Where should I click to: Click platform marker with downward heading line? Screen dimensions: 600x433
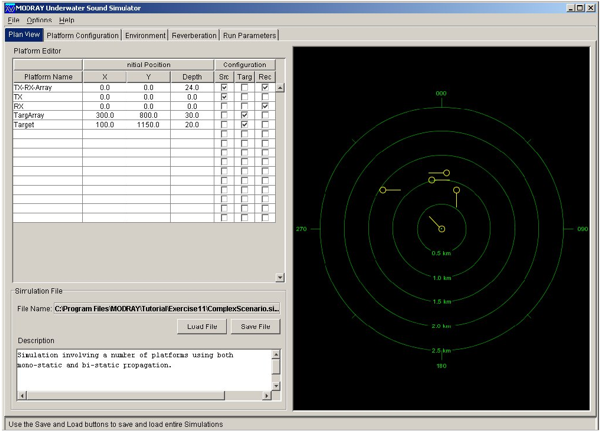pos(456,190)
